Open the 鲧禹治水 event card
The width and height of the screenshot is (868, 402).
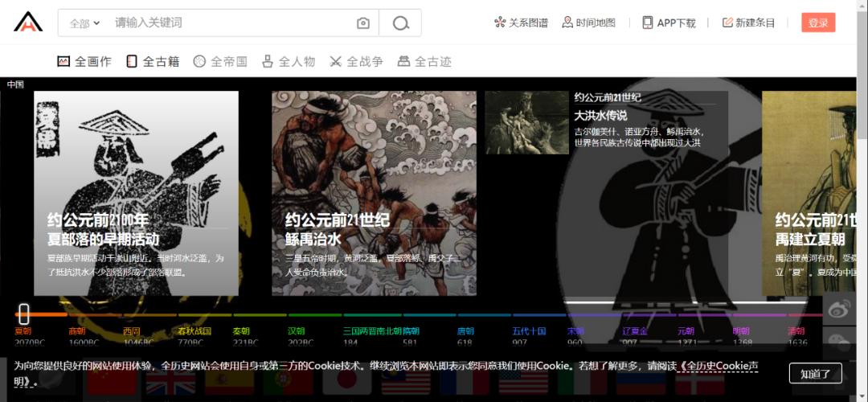point(375,193)
